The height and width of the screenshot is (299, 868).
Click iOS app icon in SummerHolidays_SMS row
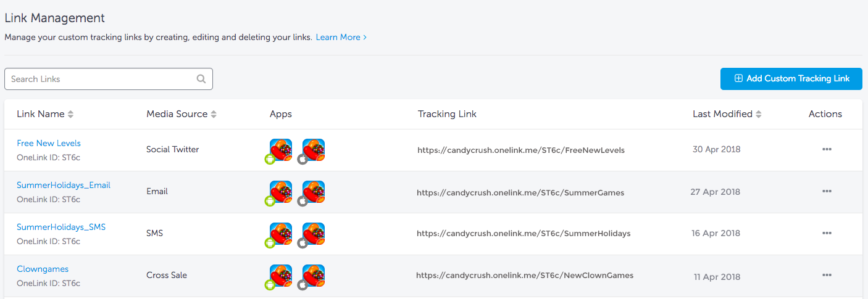(x=312, y=234)
